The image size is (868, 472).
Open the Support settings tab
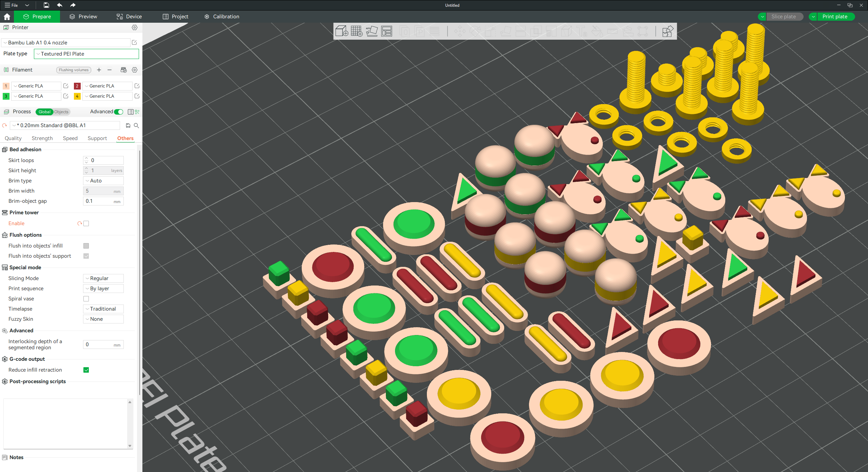pyautogui.click(x=97, y=138)
